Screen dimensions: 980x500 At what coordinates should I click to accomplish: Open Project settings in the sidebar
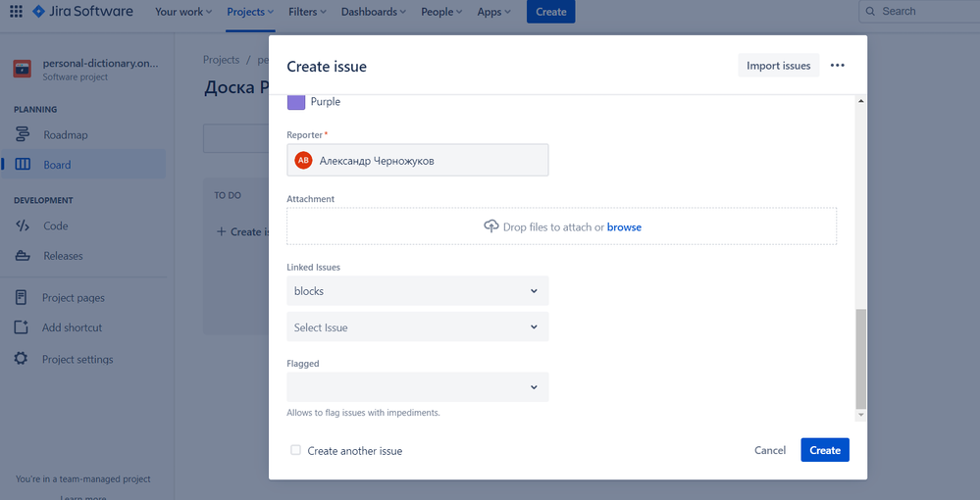tap(83, 359)
